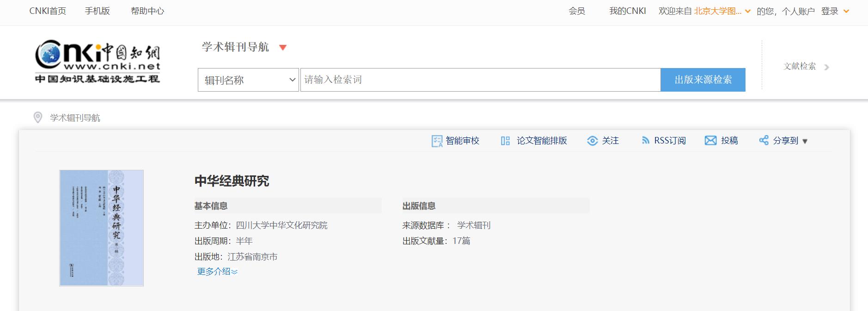Click the CNKI logo image

pyautogui.click(x=98, y=61)
